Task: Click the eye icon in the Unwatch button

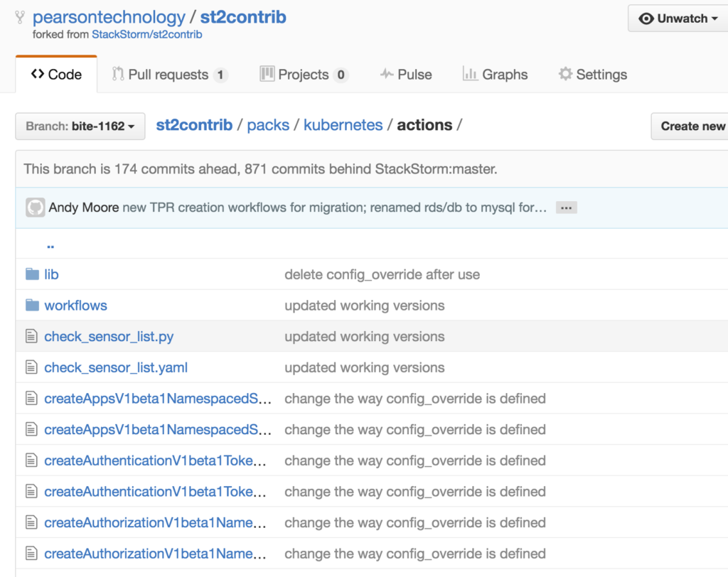Action: [x=646, y=18]
